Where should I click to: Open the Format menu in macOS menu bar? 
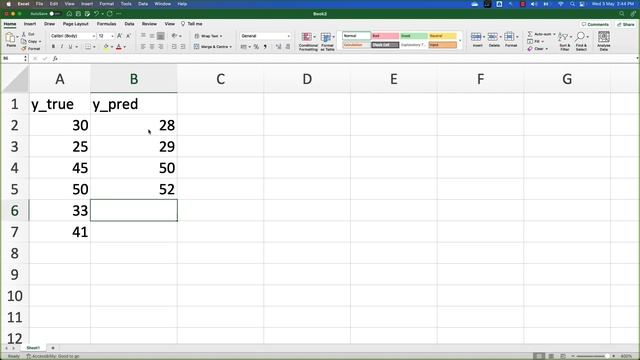[x=107, y=4]
